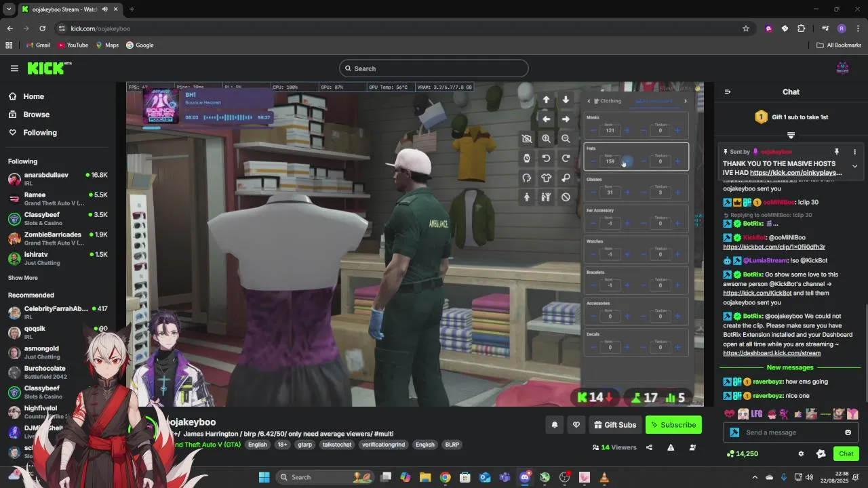
Task: Click the Send a message chat field
Action: [790, 432]
